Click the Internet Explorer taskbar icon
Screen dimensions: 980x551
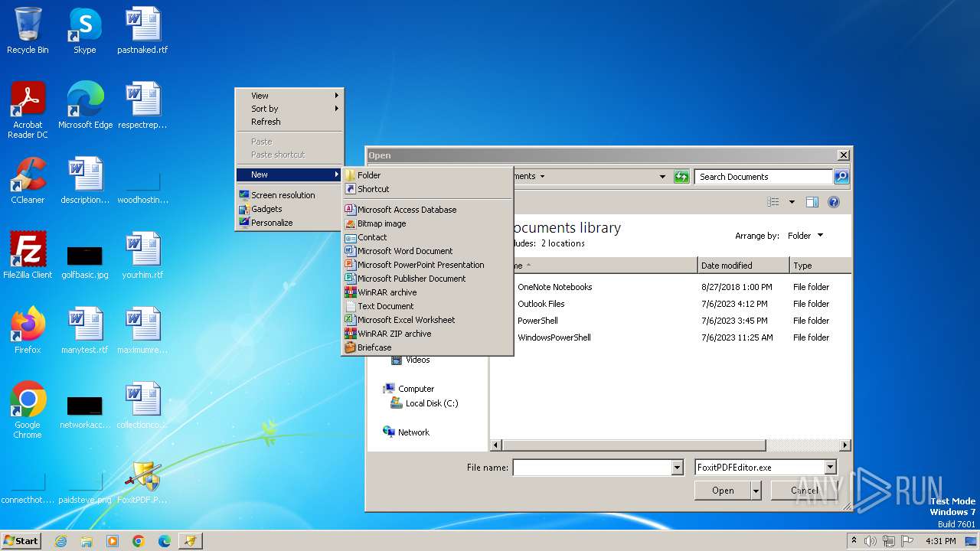pyautogui.click(x=60, y=541)
